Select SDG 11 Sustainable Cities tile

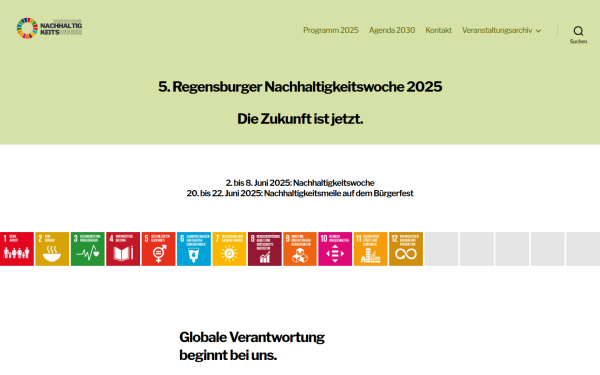[x=370, y=249]
